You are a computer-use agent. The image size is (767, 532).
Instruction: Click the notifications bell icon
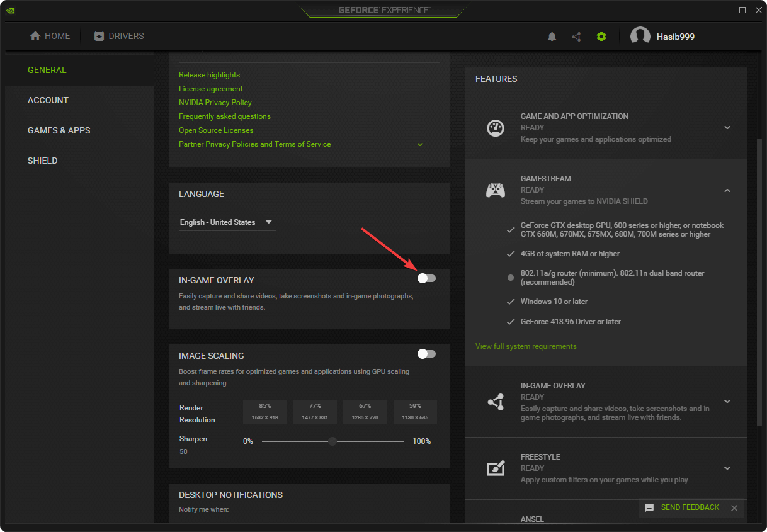(x=552, y=37)
